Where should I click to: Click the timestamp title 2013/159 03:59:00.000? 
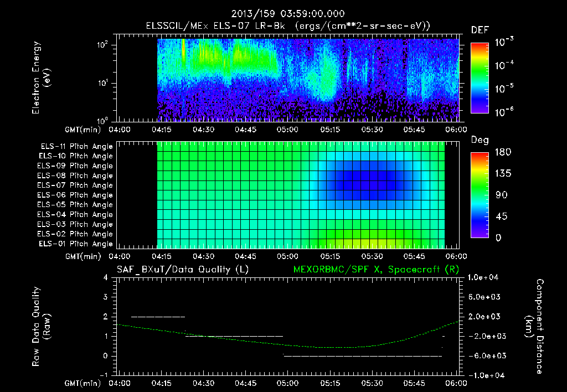coord(287,14)
